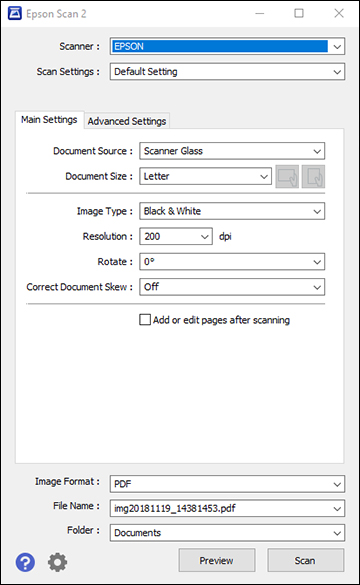Viewport: 360px width, 585px height.
Task: Minimize the Epson Scan 2 window
Action: coord(260,13)
